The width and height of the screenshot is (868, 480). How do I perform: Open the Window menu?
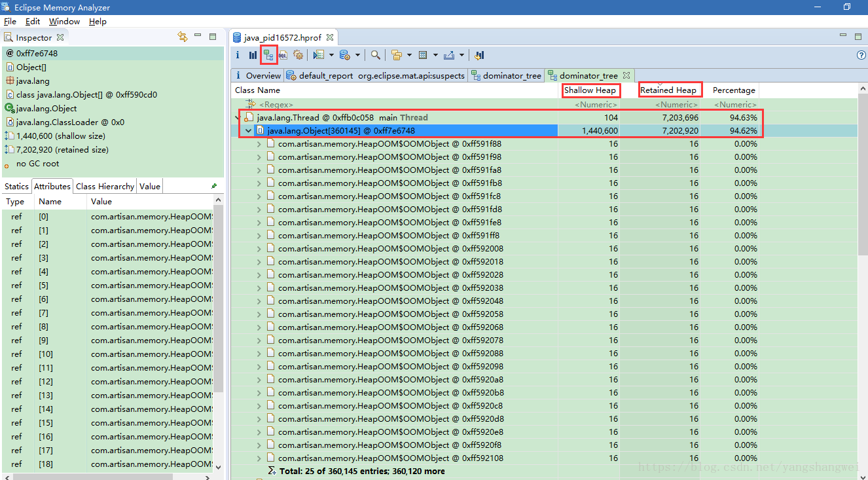pyautogui.click(x=64, y=22)
